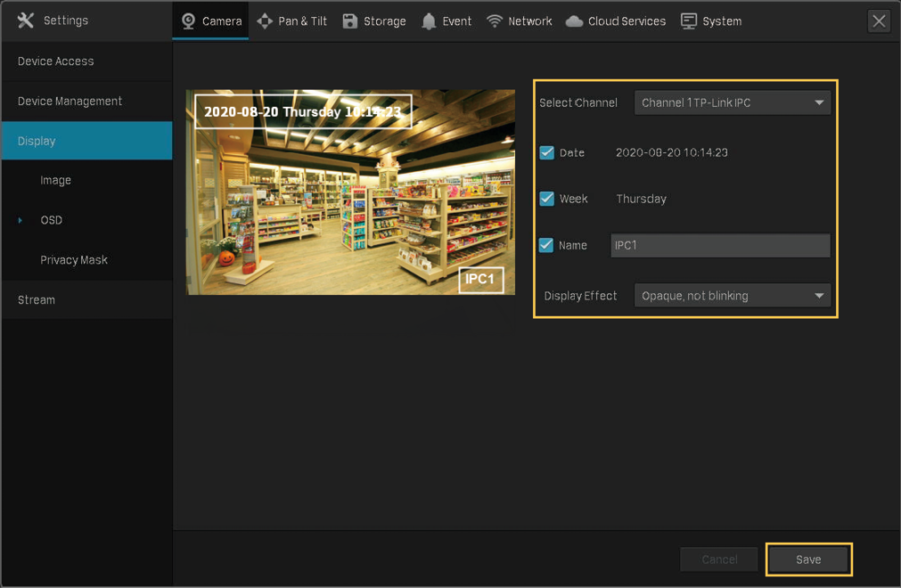The width and height of the screenshot is (901, 588).
Task: Click the Display Effect label
Action: pos(580,296)
